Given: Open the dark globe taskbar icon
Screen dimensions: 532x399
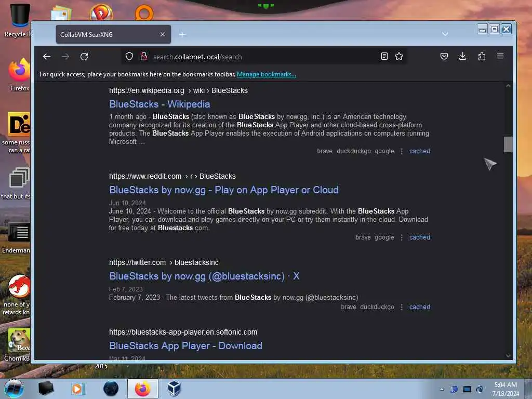Looking at the screenshot, I should tap(111, 389).
